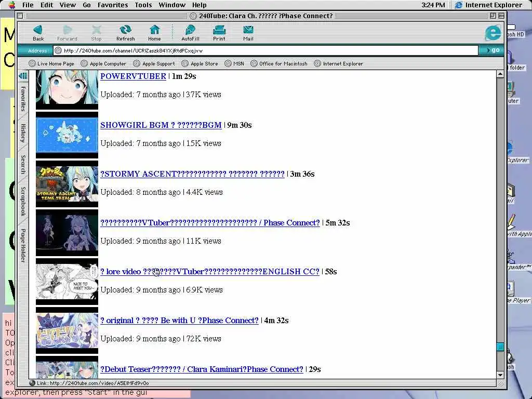This screenshot has height=399, width=532.
Task: Open Internet Explorer favorites bar link
Action: tap(338, 63)
